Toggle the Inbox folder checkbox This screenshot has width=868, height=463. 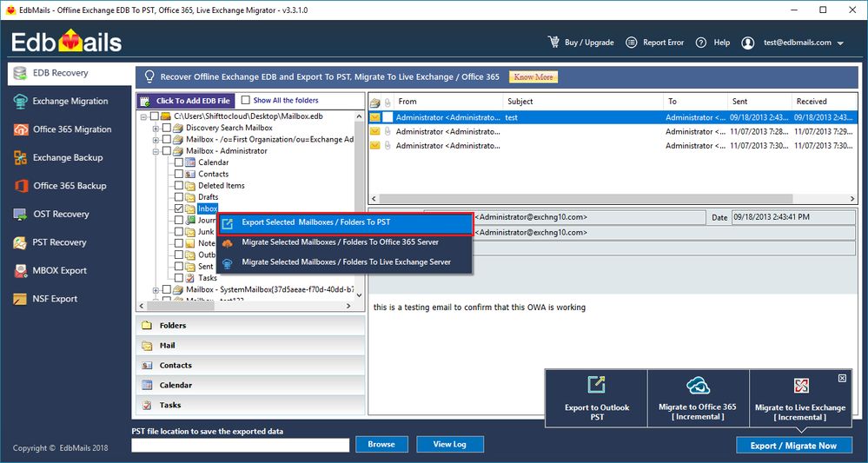tap(179, 208)
